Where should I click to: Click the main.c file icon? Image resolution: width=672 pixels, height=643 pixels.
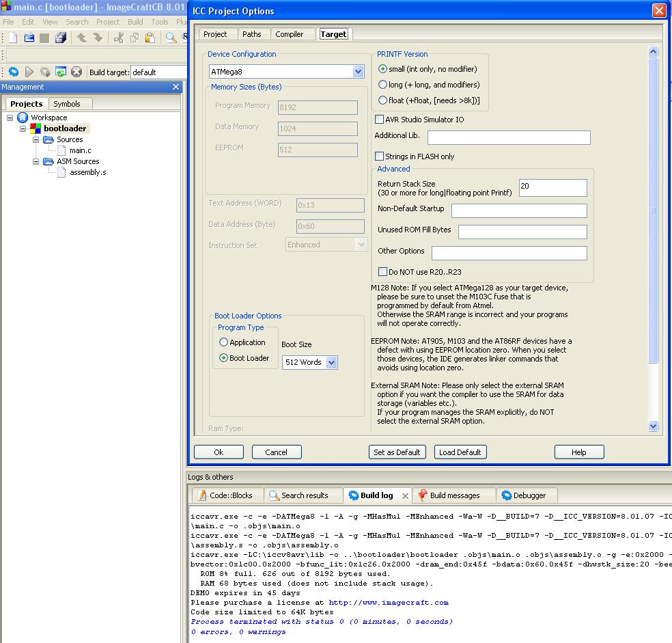61,150
